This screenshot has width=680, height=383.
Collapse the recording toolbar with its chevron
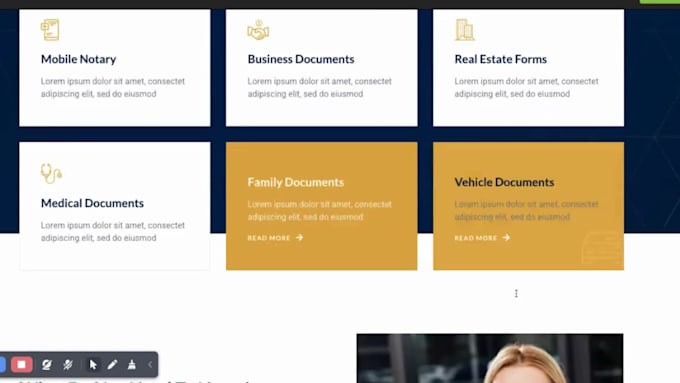coord(150,365)
